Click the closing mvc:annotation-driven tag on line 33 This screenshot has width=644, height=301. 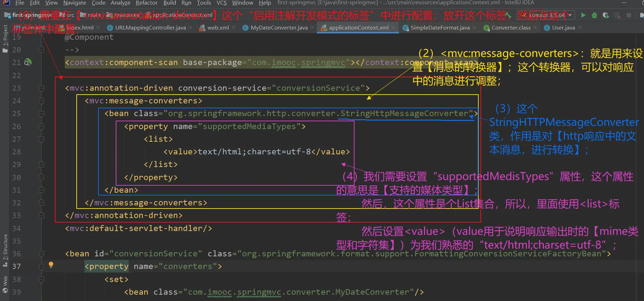pyautogui.click(x=124, y=216)
